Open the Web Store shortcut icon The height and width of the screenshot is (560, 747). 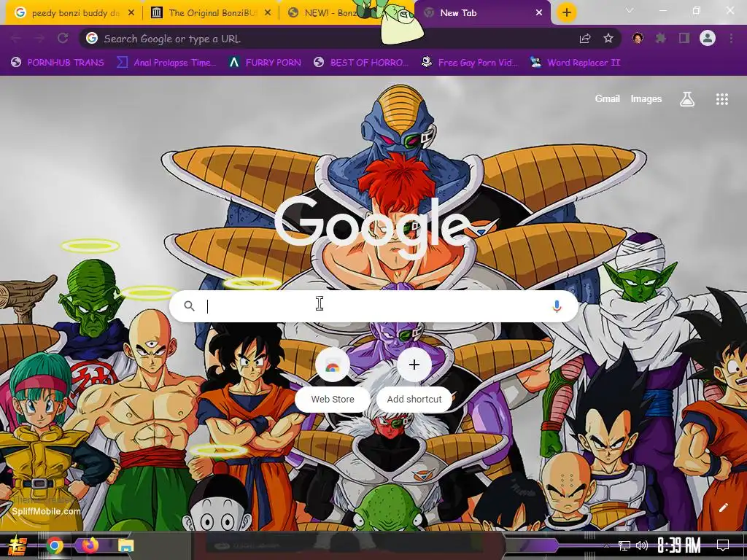pos(333,365)
